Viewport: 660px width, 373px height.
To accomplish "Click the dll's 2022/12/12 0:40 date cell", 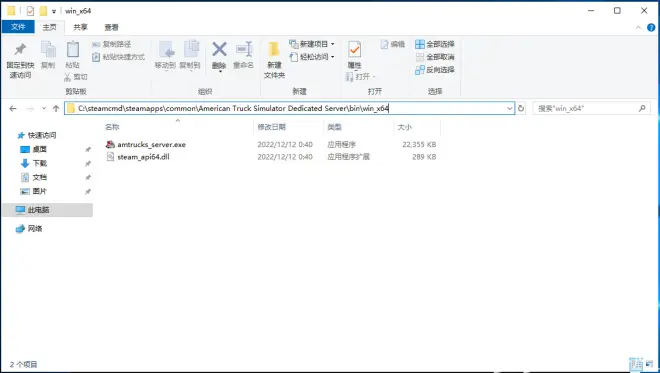I will pos(285,157).
